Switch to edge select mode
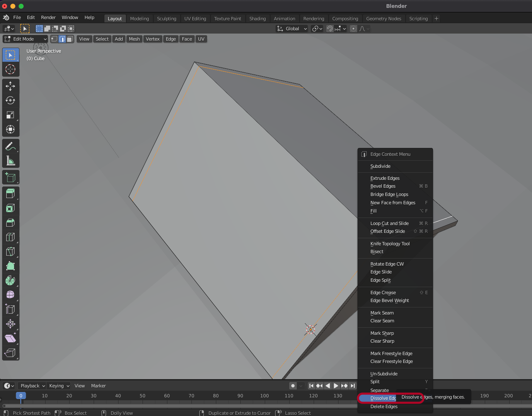532x416 pixels. (x=62, y=39)
